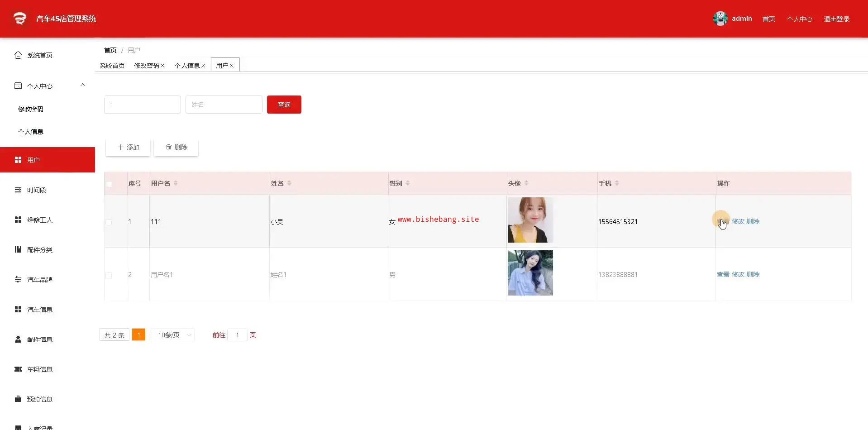This screenshot has height=430, width=868.
Task: Switch to the 修改密码 tab
Action: pos(146,66)
